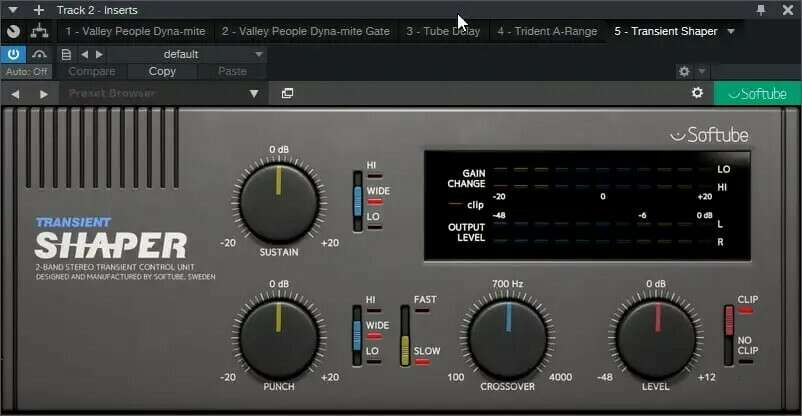This screenshot has width=802, height=416.
Task: Open the gear options on the right of the Compare row
Action: [684, 72]
